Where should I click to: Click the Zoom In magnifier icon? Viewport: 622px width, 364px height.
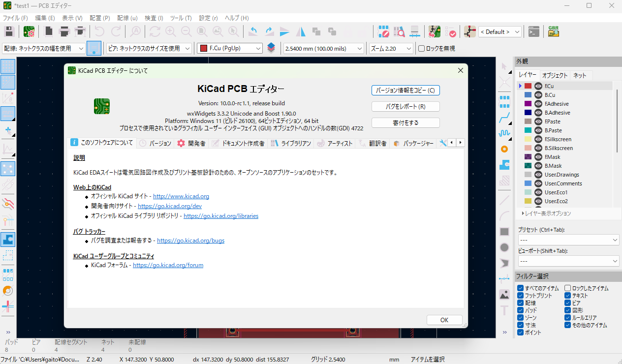click(170, 31)
